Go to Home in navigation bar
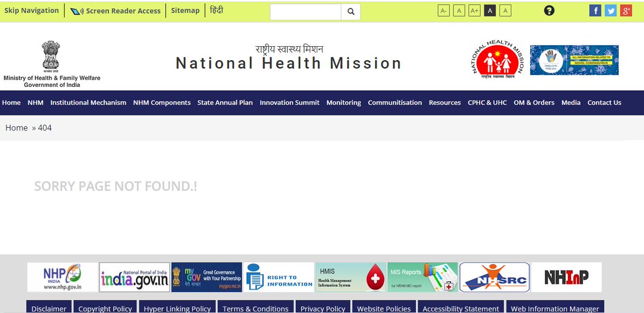This screenshot has height=313, width=644. click(11, 103)
